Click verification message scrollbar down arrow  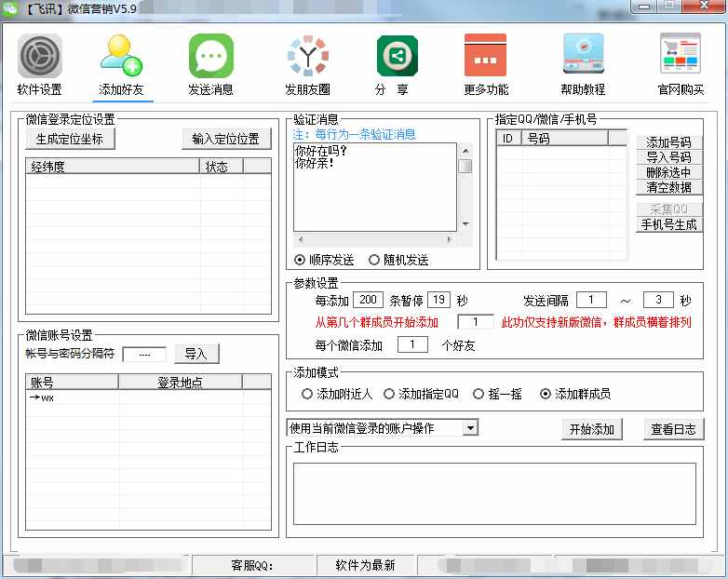(465, 223)
